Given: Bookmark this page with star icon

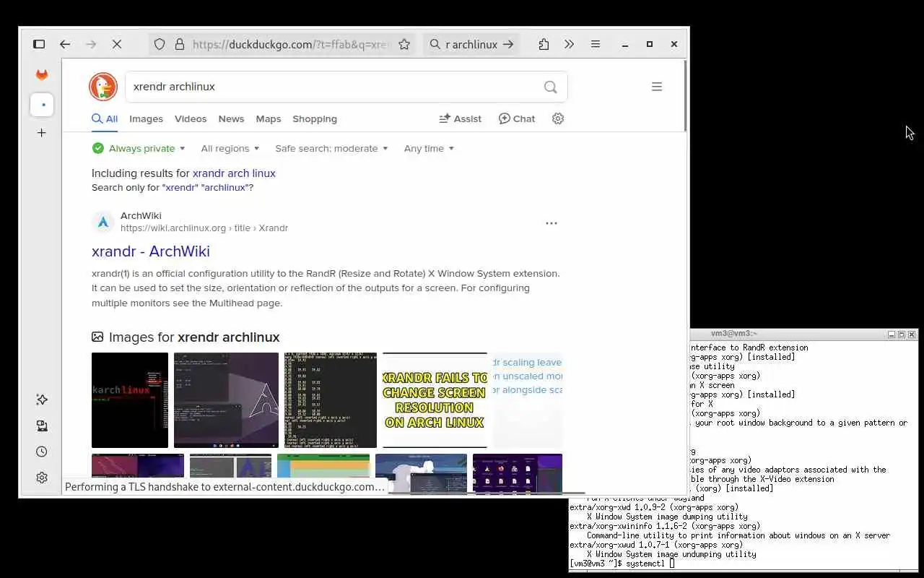Looking at the screenshot, I should (404, 44).
